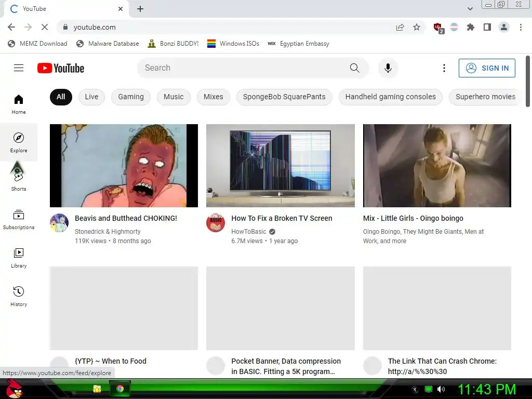Open Subscriptions in sidebar
This screenshot has height=399, width=532.
pyautogui.click(x=19, y=220)
